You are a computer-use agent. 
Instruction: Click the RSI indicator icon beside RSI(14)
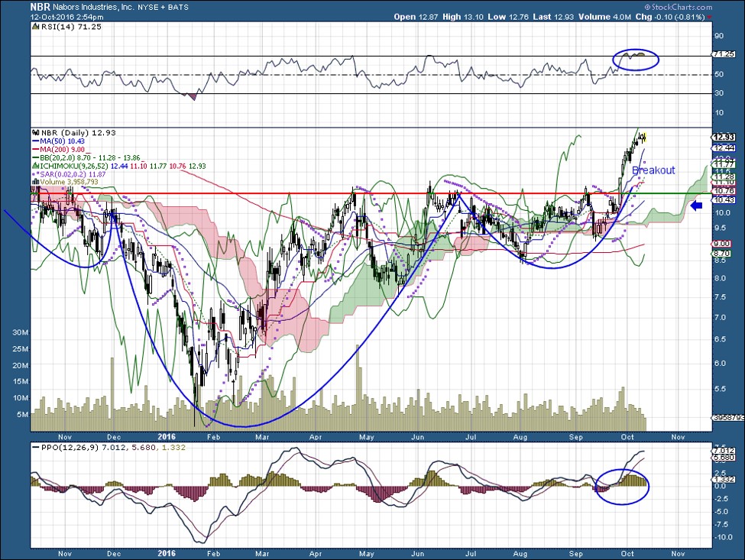click(x=35, y=27)
